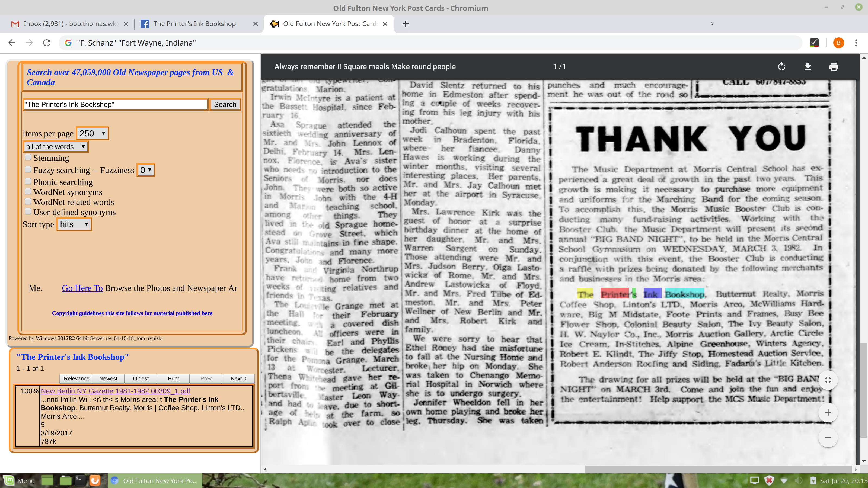The height and width of the screenshot is (488, 868).
Task: Click the newspaper search text field
Action: point(115,104)
